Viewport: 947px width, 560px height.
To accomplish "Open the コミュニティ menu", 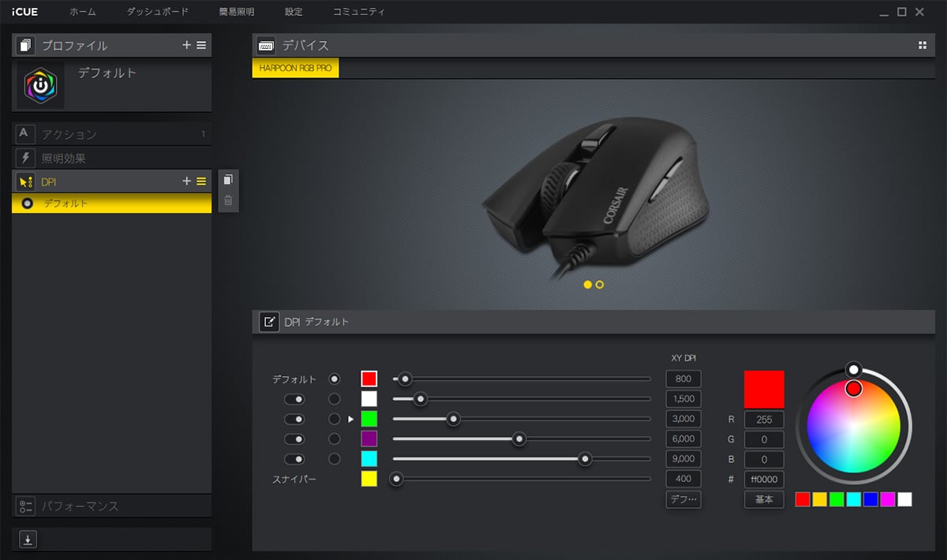I will coord(359,12).
